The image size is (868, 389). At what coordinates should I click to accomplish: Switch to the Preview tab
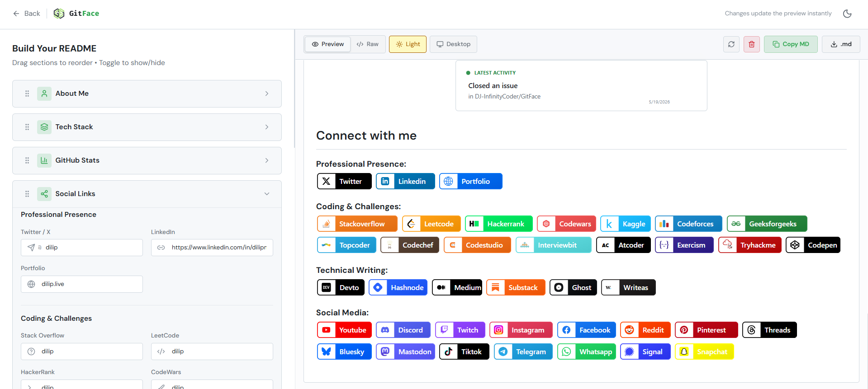click(x=328, y=44)
